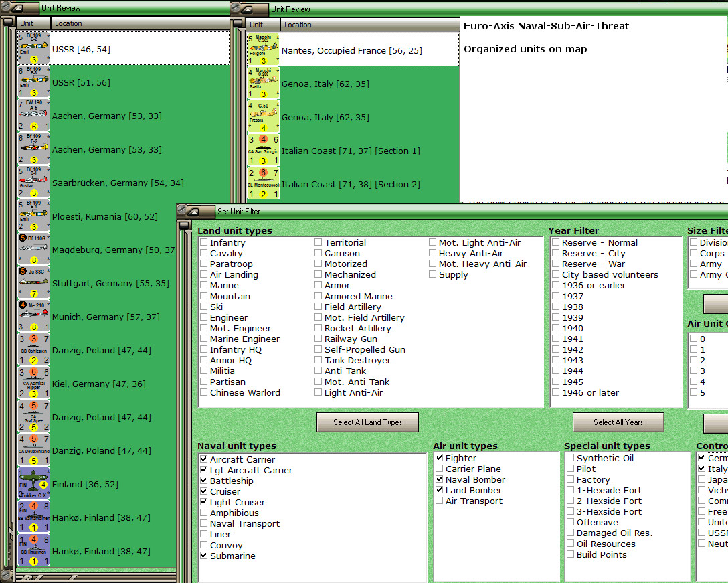Enable the Build Points checkbox
Screen dimensions: 728x583
coord(570,554)
